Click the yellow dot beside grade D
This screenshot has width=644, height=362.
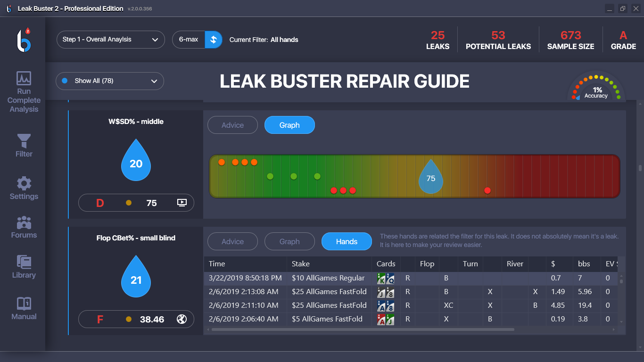click(129, 202)
